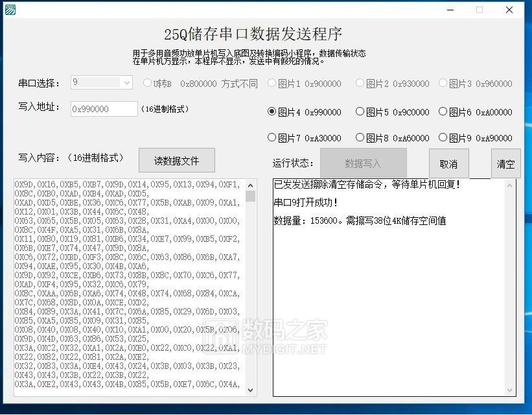Click the 取消 button
This screenshot has width=532, height=415.
[x=448, y=163]
